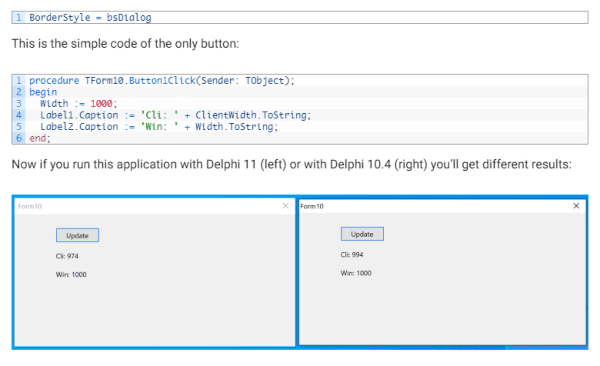Screen dimensions: 600x366
Task: Click Update button in left Form10 window
Action: pos(77,235)
